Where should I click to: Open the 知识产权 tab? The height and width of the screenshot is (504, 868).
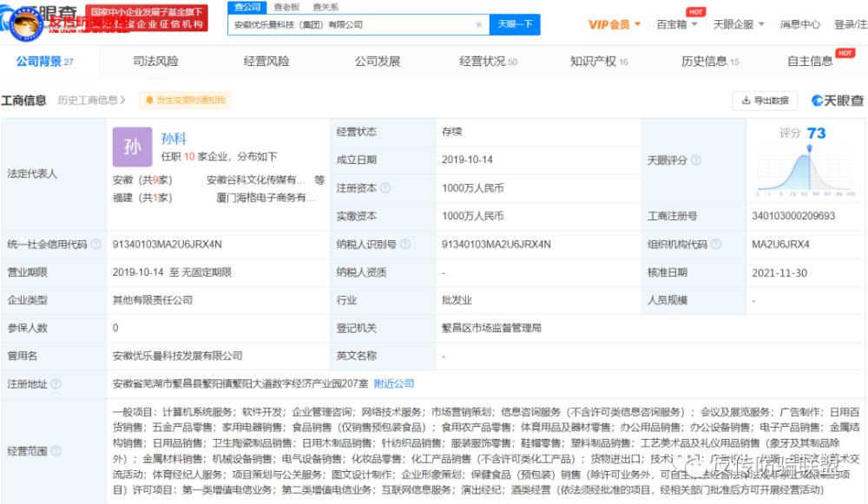tap(599, 62)
